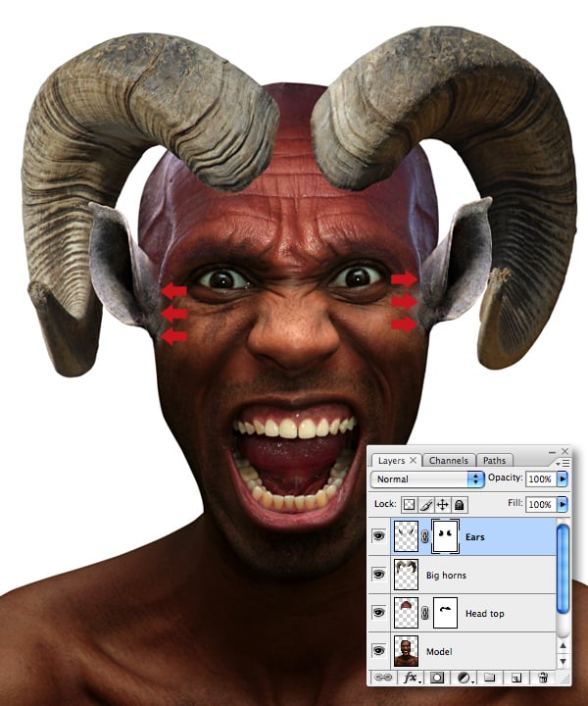Select the Ears layer name
This screenshot has height=706, width=588.
474,536
